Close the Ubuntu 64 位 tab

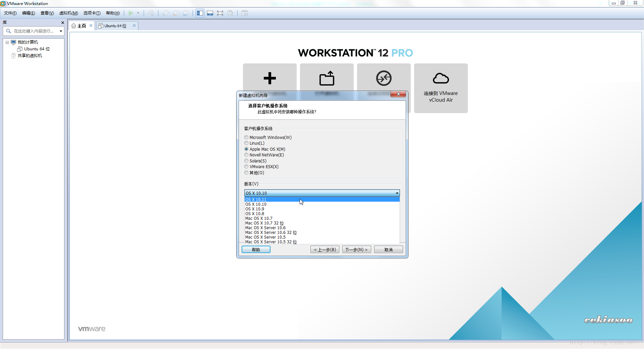(134, 26)
